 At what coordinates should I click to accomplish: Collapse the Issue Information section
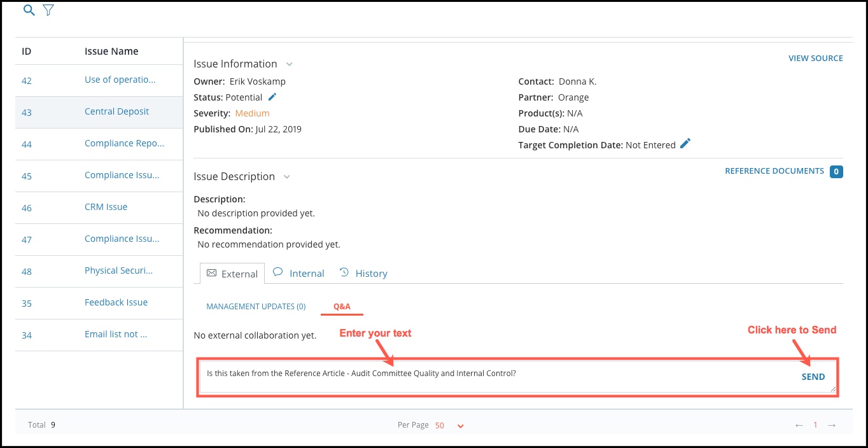tap(289, 64)
